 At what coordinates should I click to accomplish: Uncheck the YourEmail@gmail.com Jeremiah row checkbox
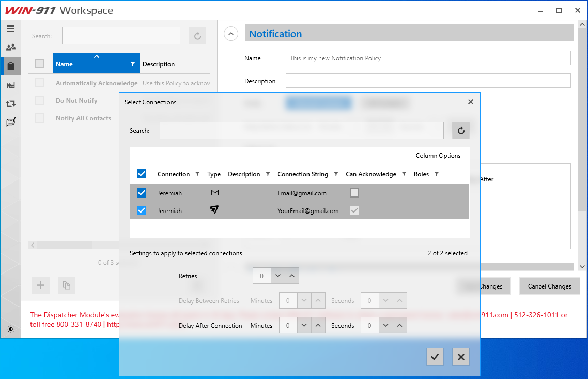coord(142,210)
